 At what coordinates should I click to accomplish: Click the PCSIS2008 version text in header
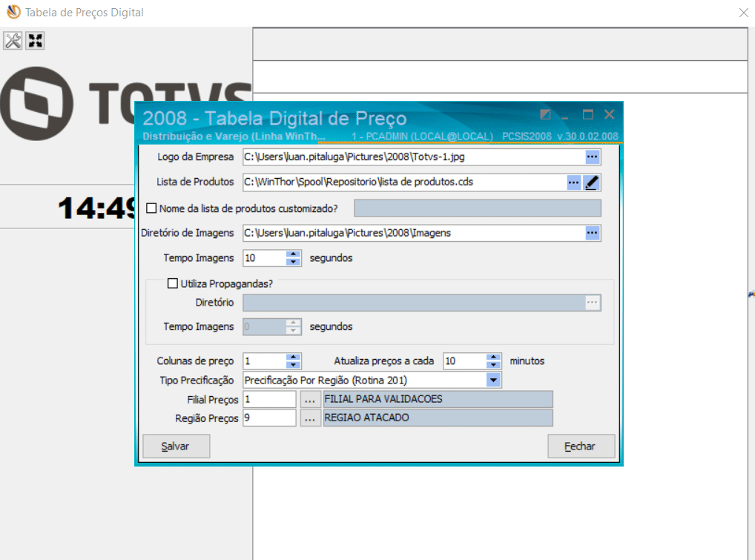tap(560, 136)
